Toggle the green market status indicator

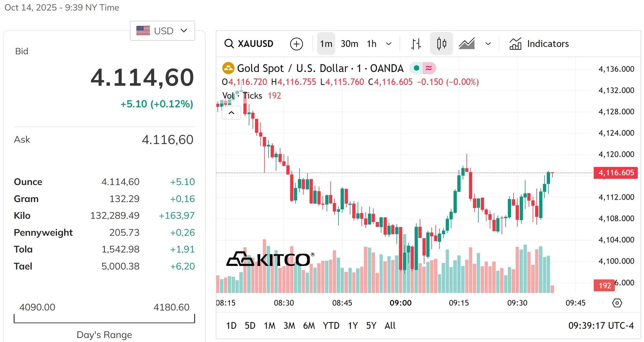point(416,68)
